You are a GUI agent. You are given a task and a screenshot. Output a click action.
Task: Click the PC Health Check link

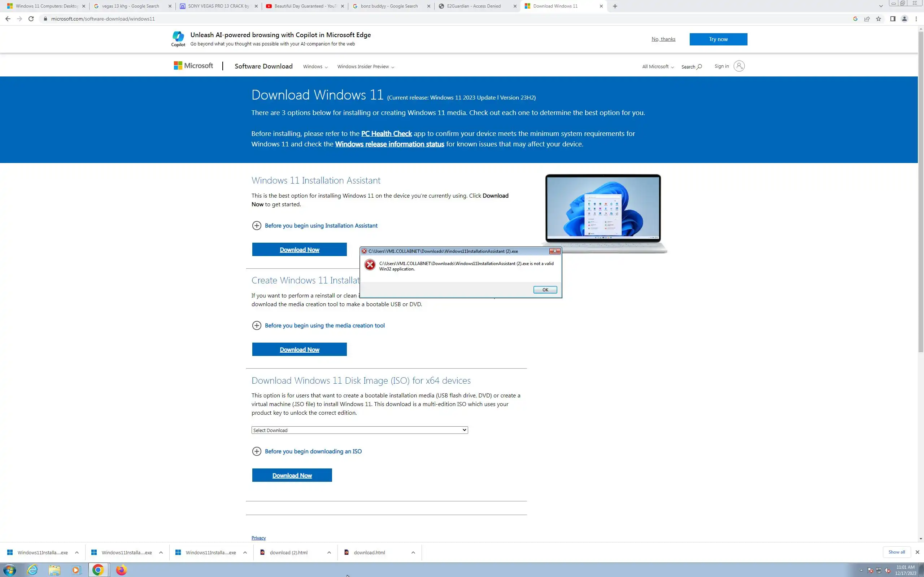(x=386, y=133)
